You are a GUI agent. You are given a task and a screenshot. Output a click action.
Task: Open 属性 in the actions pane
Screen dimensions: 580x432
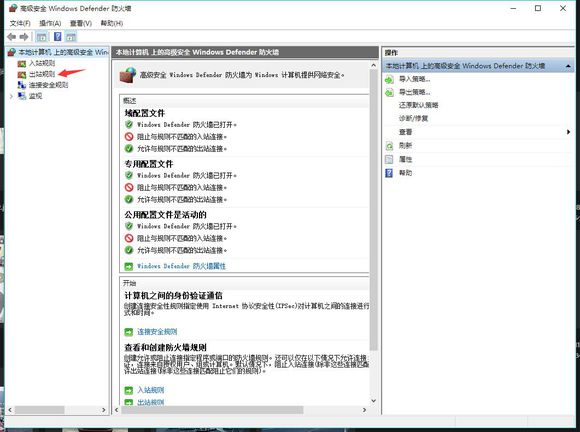tap(405, 159)
